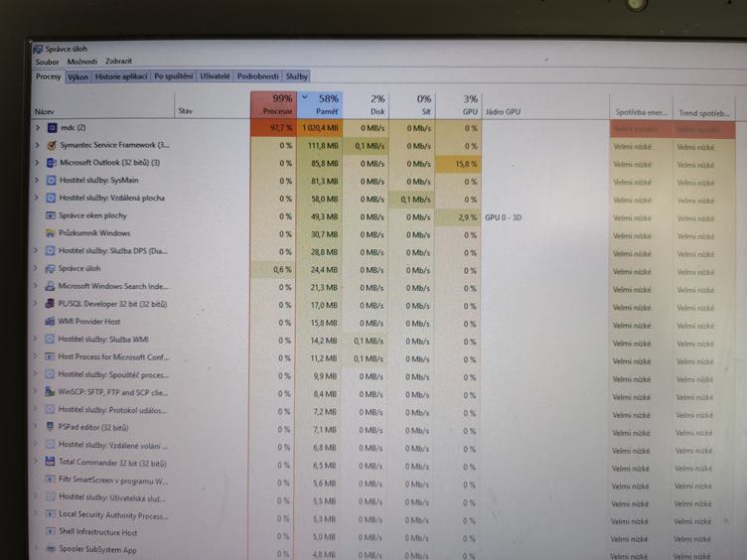Click the Local Security Authority Process icon
747x560 pixels.
pos(51,513)
